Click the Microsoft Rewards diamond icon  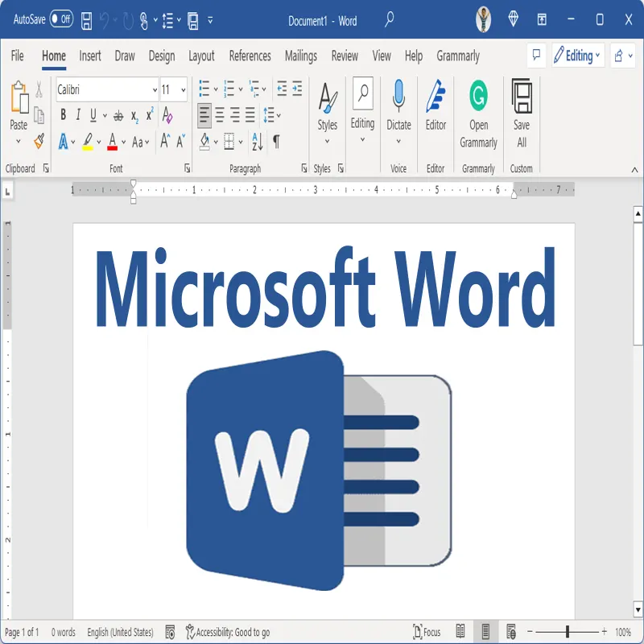pos(513,19)
